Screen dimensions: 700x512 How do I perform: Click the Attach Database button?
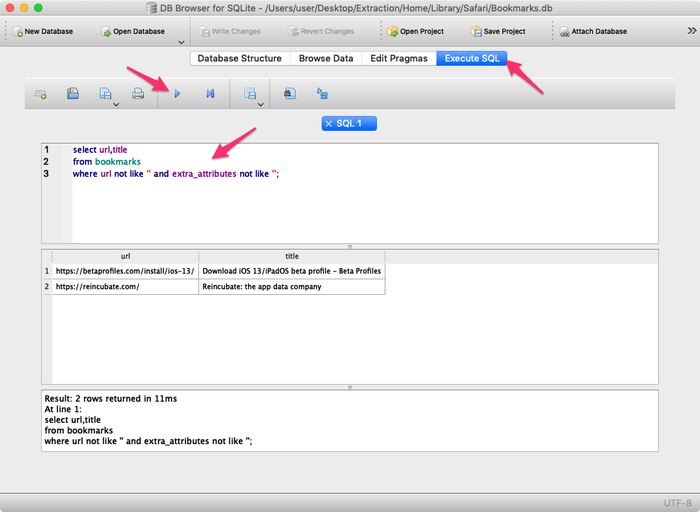[x=593, y=31]
